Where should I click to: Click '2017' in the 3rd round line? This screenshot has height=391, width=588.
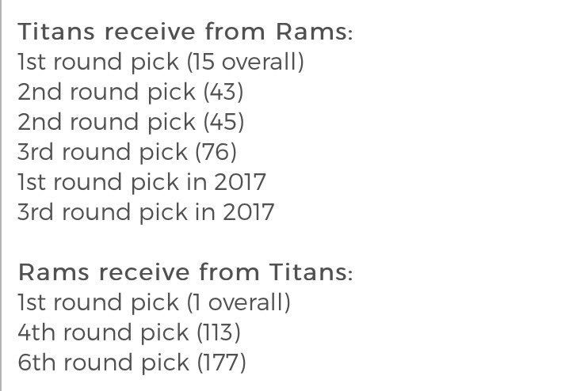[x=246, y=213]
